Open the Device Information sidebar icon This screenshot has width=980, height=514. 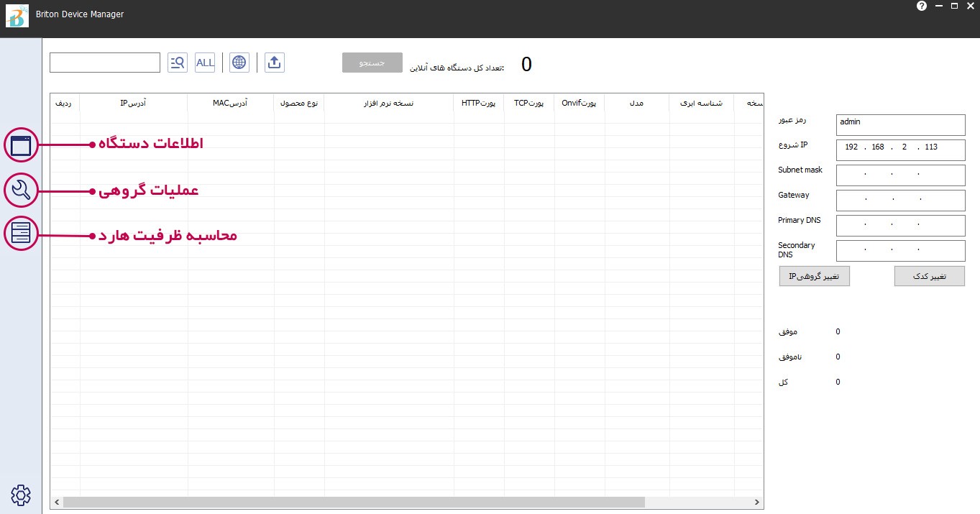21,144
